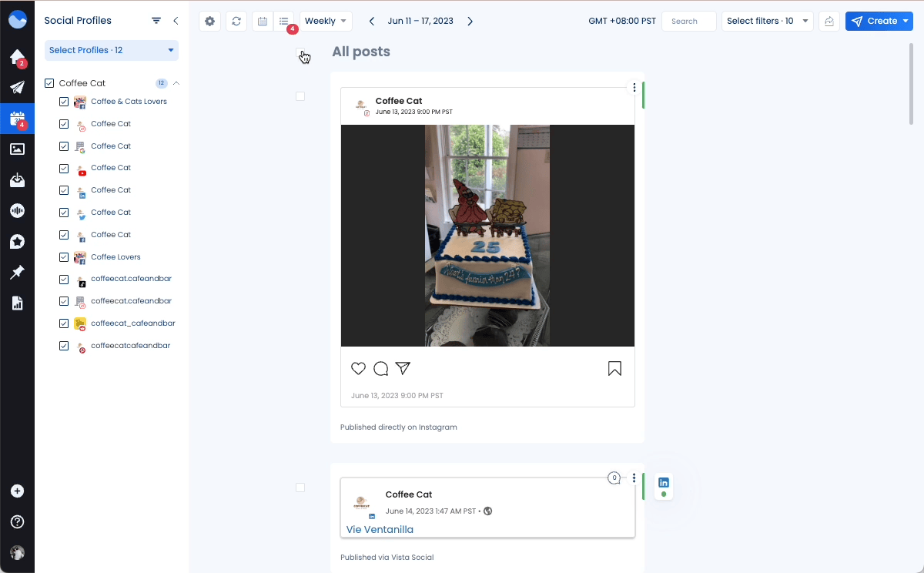Open the Weekly view dropdown
Viewport: 924px width, 573px height.
point(326,21)
